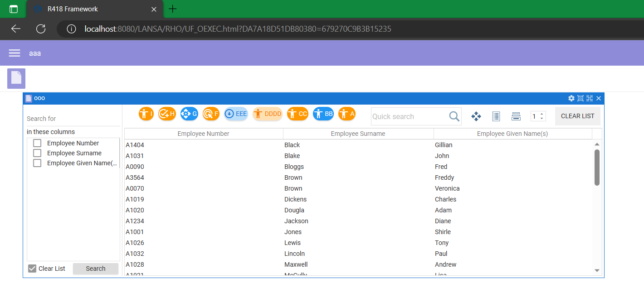The width and height of the screenshot is (644, 307).
Task: Sort by Employee Given Name(s) column header
Action: tap(512, 134)
